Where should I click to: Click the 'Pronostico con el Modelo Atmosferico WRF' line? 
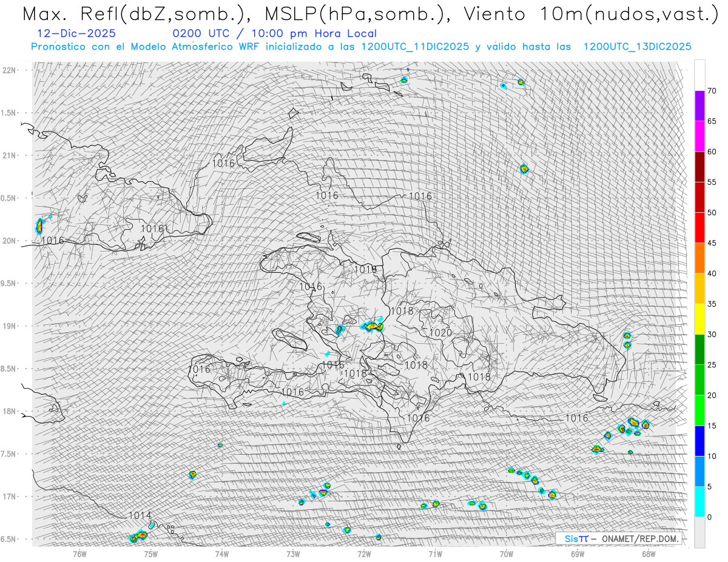361,47
